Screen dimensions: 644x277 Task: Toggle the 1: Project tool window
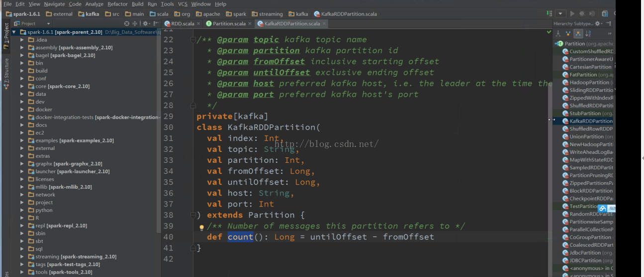click(x=6, y=36)
